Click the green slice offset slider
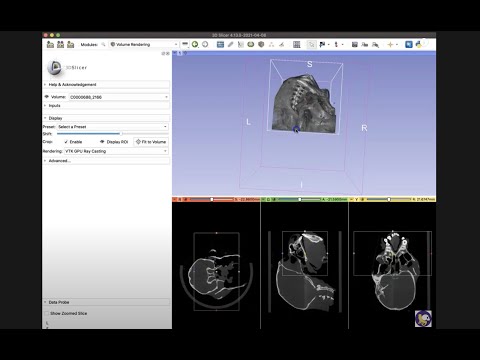Viewport: 480px width, 360px height. coord(300,199)
